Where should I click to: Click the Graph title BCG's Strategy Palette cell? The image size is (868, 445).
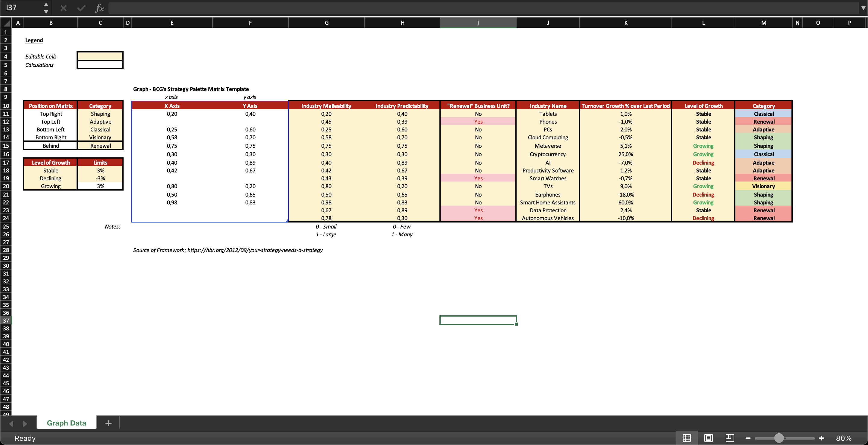click(x=191, y=89)
